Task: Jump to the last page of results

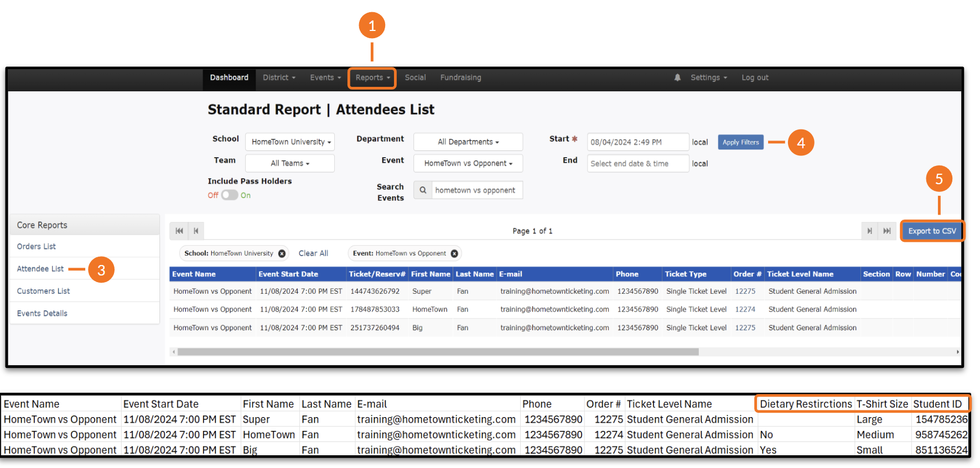Action: (886, 231)
